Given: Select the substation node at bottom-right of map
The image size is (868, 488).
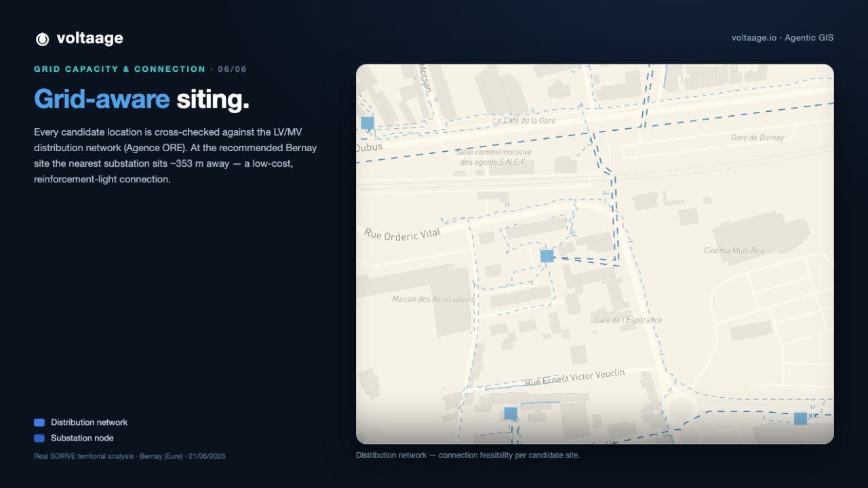Looking at the screenshot, I should 801,418.
